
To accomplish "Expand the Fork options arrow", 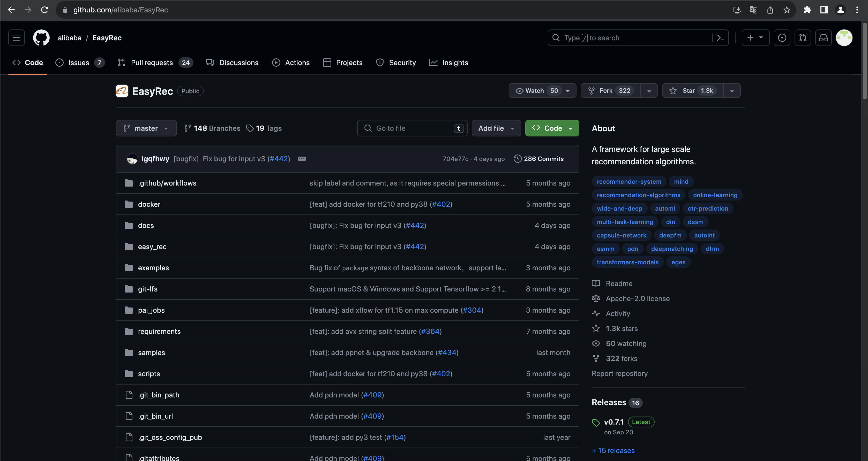I will (x=649, y=91).
